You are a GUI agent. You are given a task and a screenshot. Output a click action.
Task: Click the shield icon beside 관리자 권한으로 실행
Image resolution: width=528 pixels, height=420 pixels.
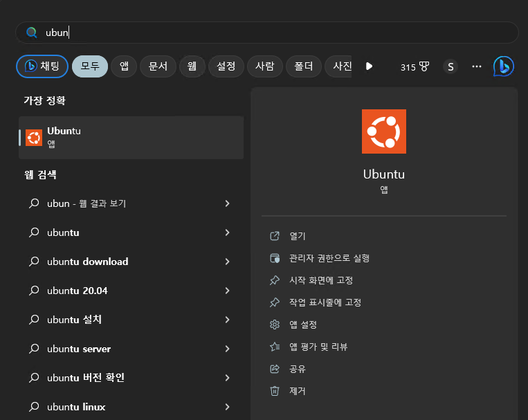coord(275,258)
